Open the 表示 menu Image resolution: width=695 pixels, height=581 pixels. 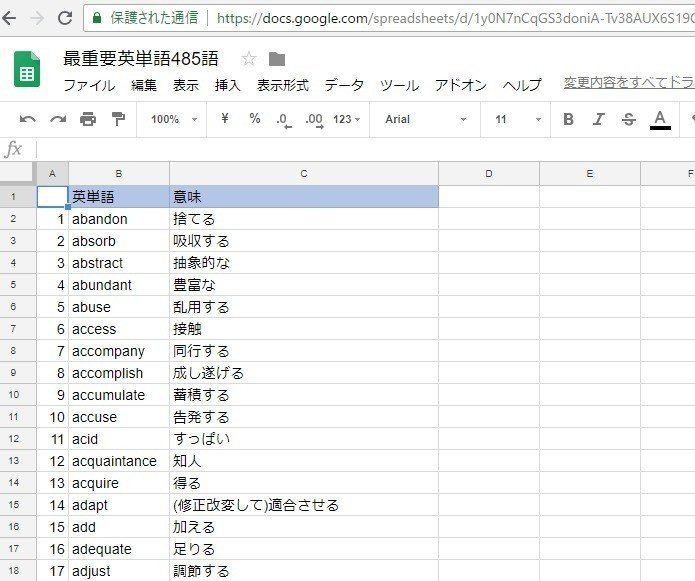click(x=186, y=85)
